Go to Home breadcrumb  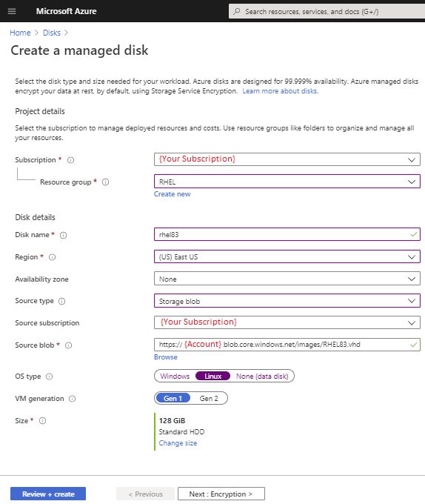pyautogui.click(x=20, y=33)
